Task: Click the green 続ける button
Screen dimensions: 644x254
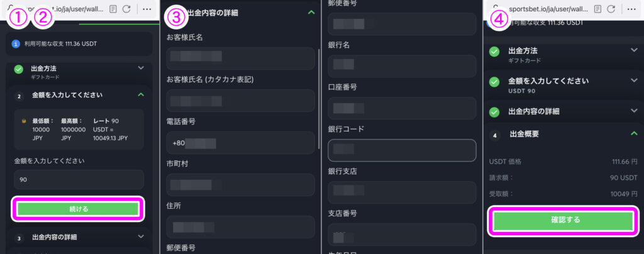Action: [x=78, y=209]
